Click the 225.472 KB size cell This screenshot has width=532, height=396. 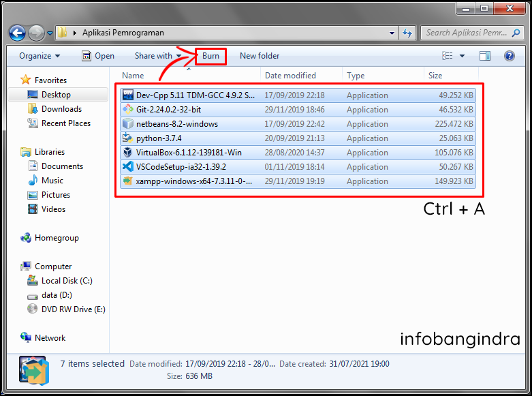point(454,124)
